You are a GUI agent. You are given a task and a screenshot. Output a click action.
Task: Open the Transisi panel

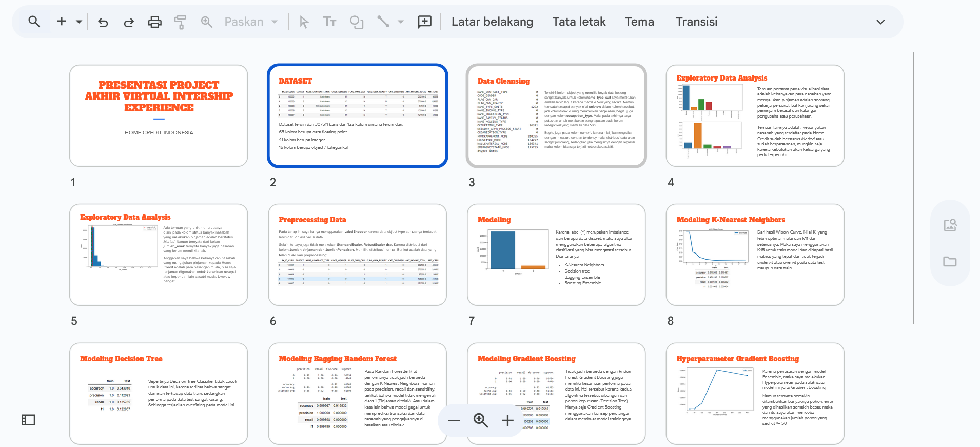[x=696, y=22]
